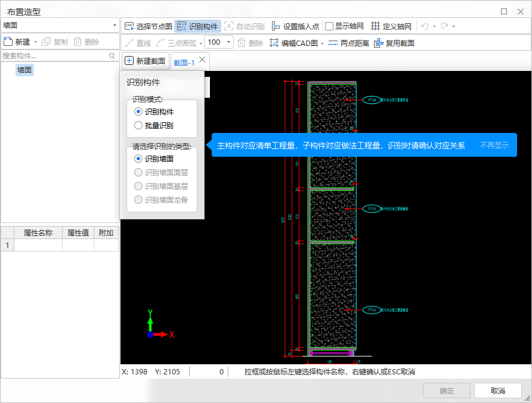Image resolution: width=532 pixels, height=403 pixels.
Task: Click the 取消 button
Action: pos(497,391)
